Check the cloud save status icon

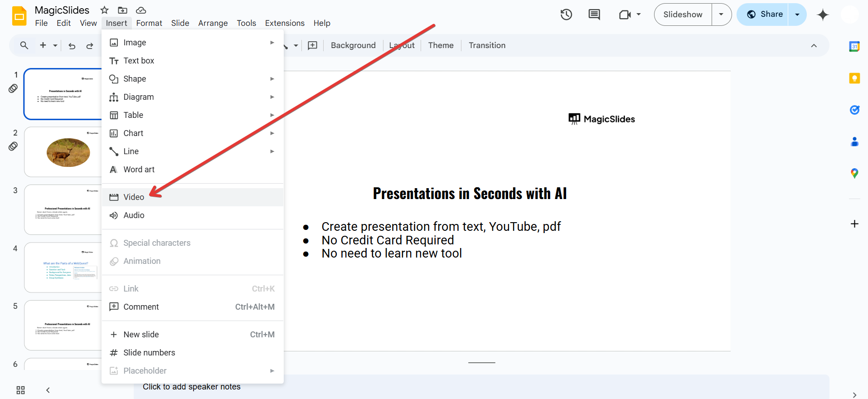[x=141, y=10]
